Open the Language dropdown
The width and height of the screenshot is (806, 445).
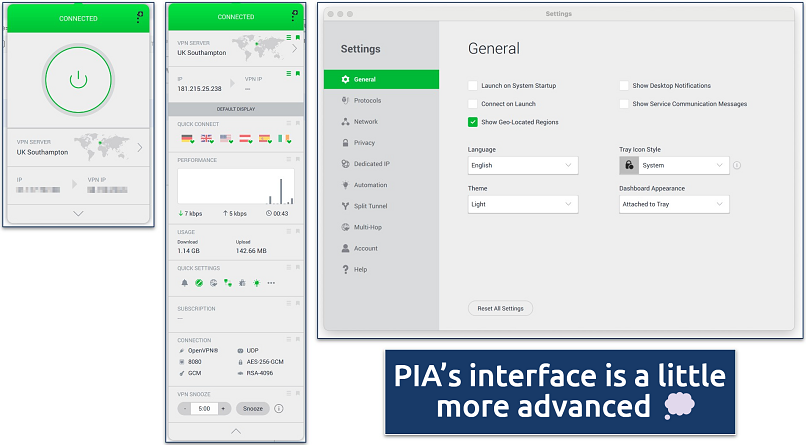(x=523, y=165)
